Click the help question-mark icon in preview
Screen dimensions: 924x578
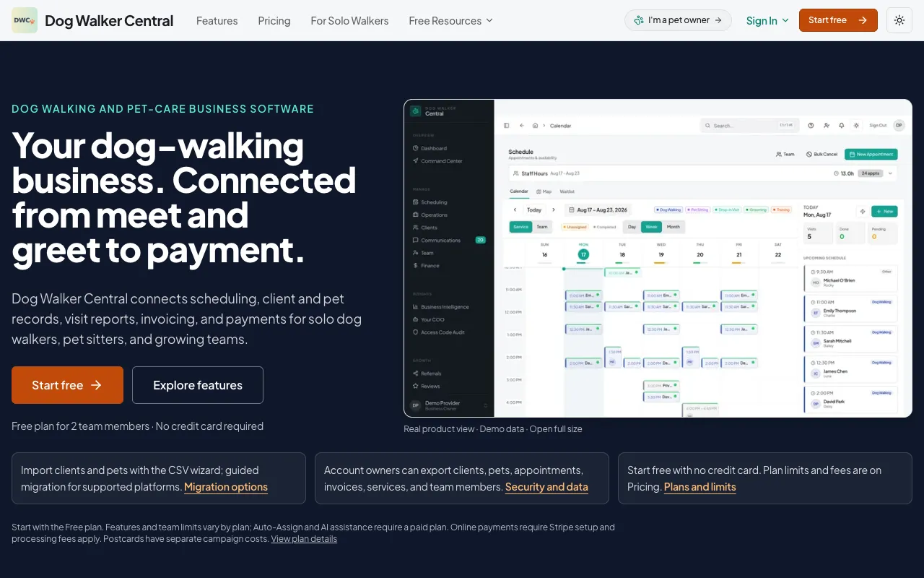point(811,125)
